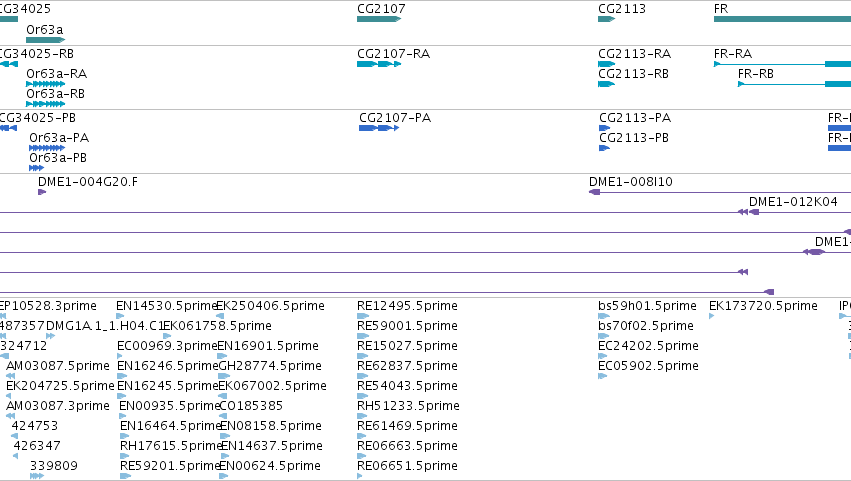
Task: Click the Or63a-PB protein glyph
Action: tap(36, 168)
